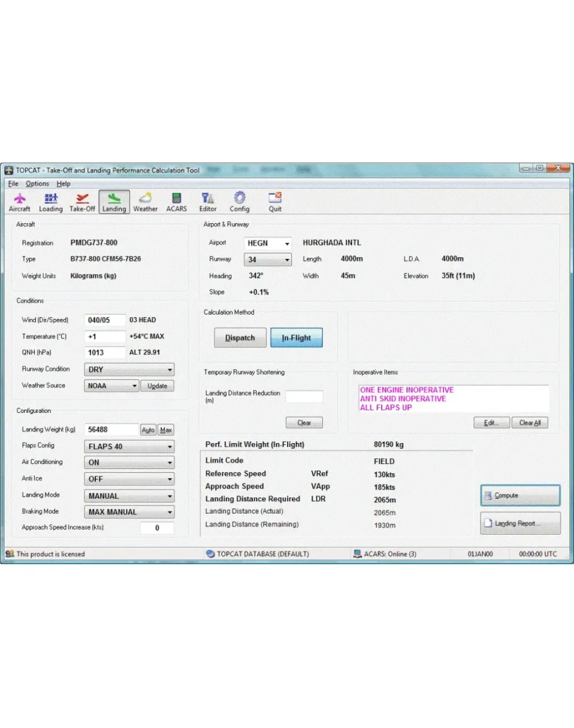The width and height of the screenshot is (574, 728).
Task: Switch to Take-Off toolbar icon
Action: click(82, 202)
